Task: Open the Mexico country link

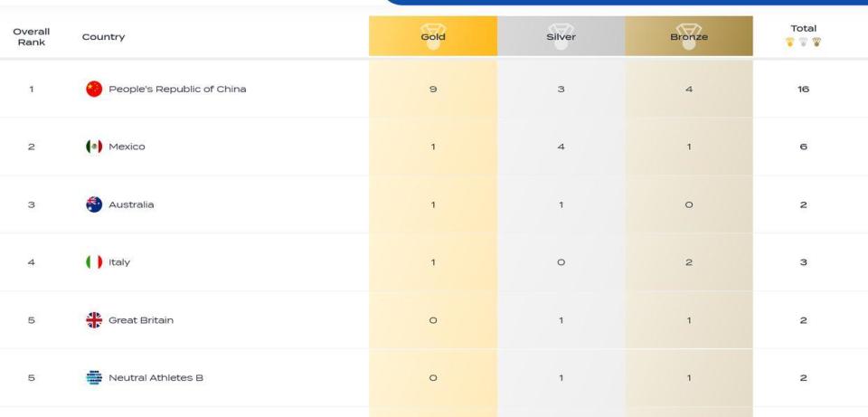Action: pyautogui.click(x=127, y=147)
